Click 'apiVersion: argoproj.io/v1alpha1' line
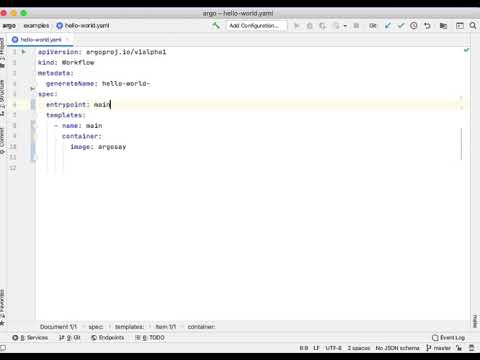This screenshot has height=360, width=480. pyautogui.click(x=102, y=52)
